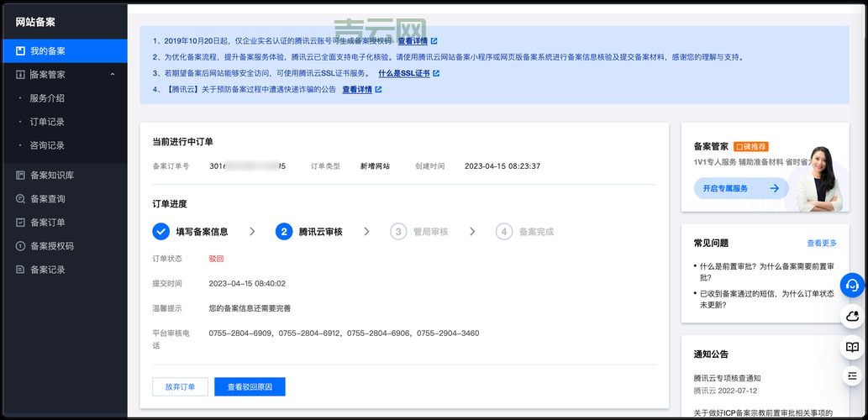Click external-link icon beside 什么是SSL证书
The height and width of the screenshot is (420, 868).
click(436, 73)
